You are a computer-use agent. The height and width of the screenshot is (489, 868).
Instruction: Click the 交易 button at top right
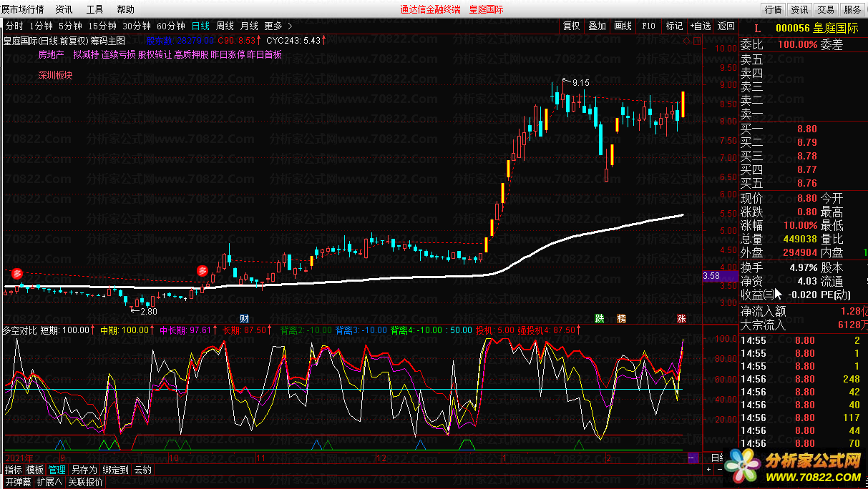826,9
